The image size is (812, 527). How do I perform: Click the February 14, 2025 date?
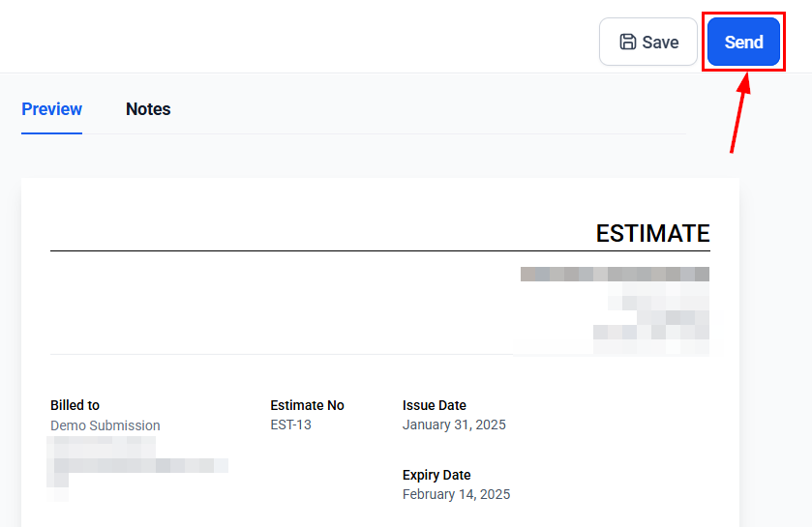[456, 494]
